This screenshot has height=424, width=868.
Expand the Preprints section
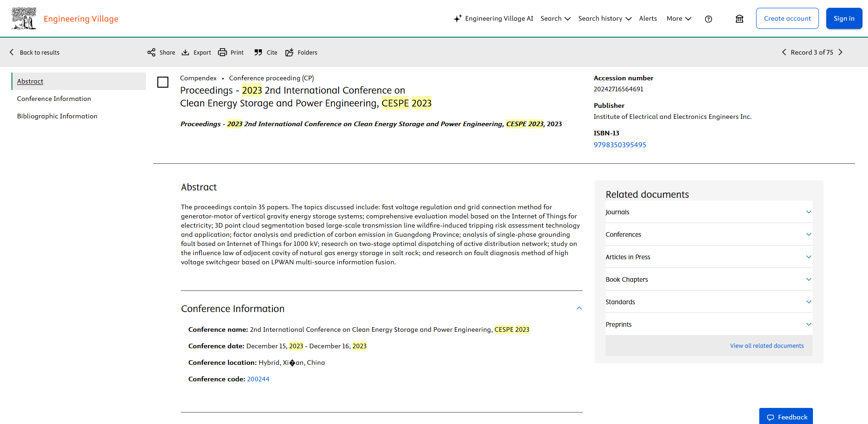coord(709,324)
